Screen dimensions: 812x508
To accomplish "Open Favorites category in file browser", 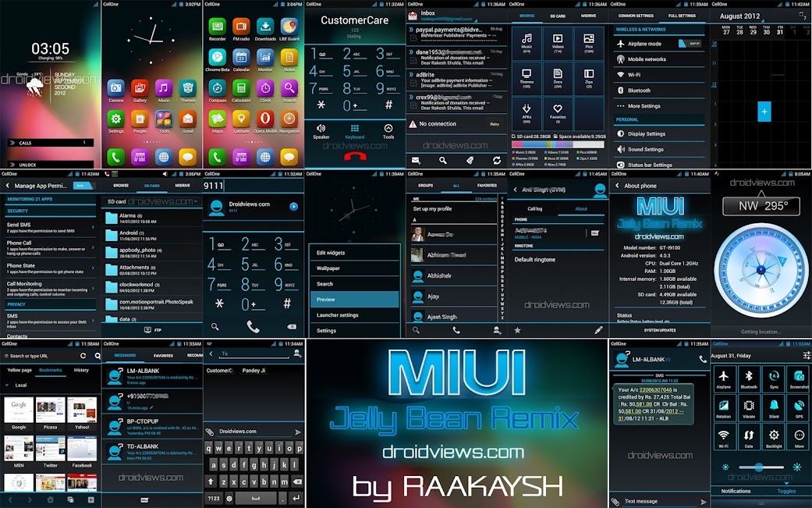I will pyautogui.click(x=558, y=113).
